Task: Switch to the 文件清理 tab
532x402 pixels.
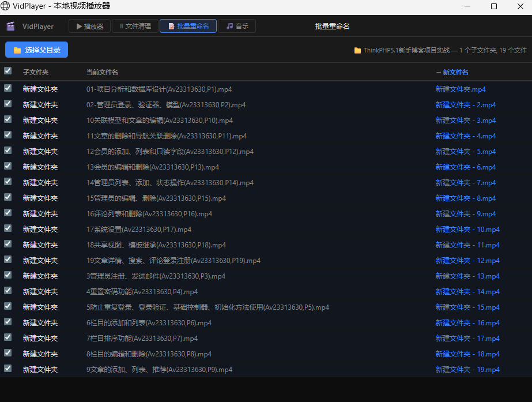Action: (x=135, y=26)
